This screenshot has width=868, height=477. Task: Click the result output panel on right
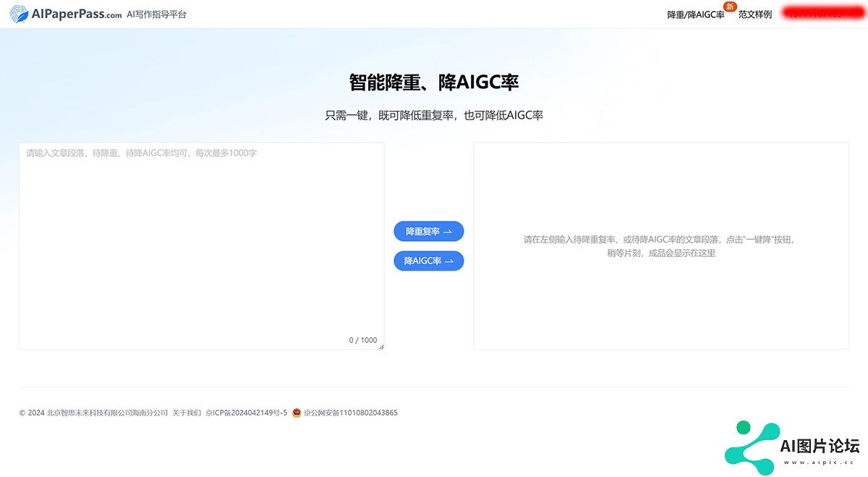661,245
